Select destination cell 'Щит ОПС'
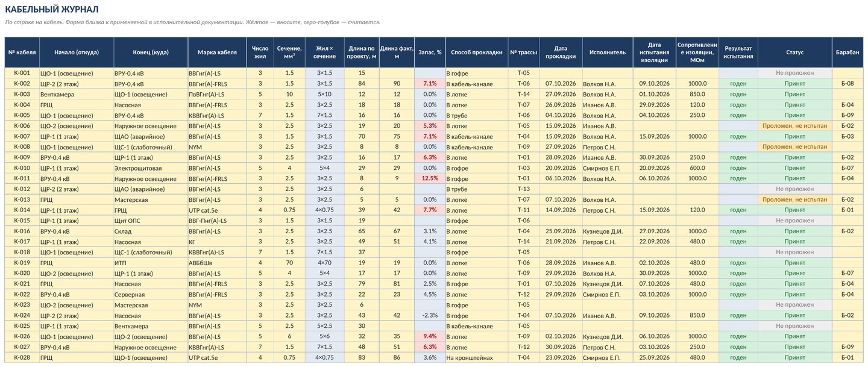This screenshot has width=868, height=367. click(x=151, y=221)
